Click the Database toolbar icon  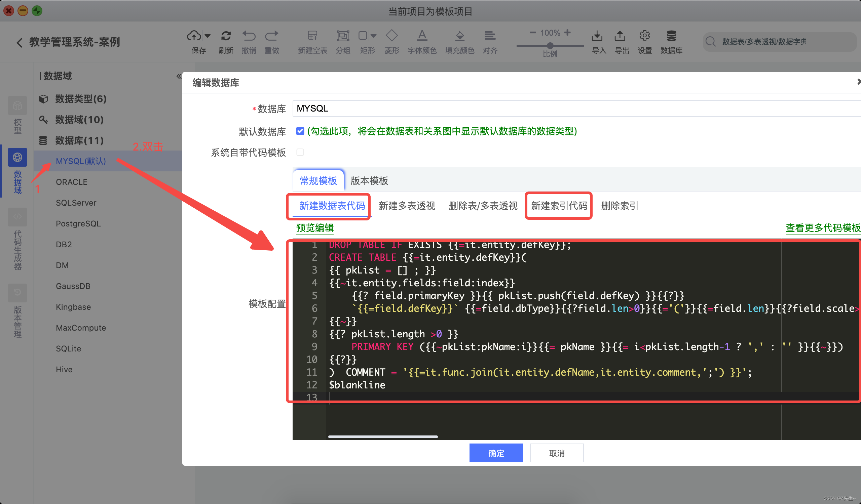[671, 36]
